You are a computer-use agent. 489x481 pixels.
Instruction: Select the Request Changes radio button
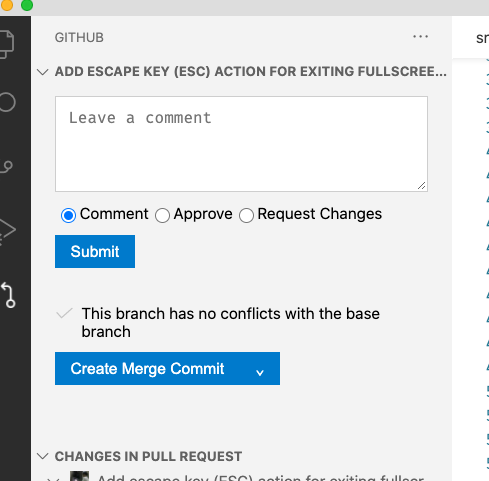246,215
